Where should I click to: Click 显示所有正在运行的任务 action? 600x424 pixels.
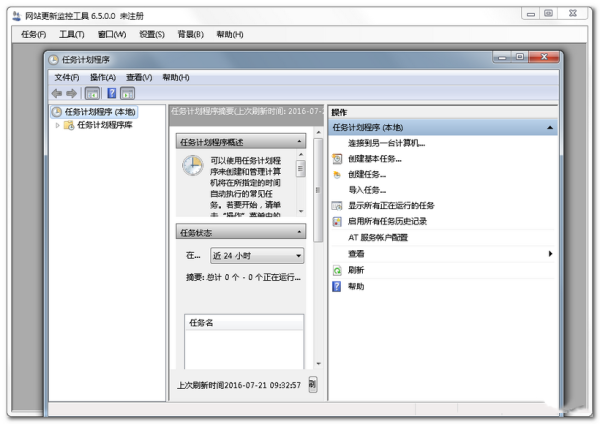[x=391, y=206]
